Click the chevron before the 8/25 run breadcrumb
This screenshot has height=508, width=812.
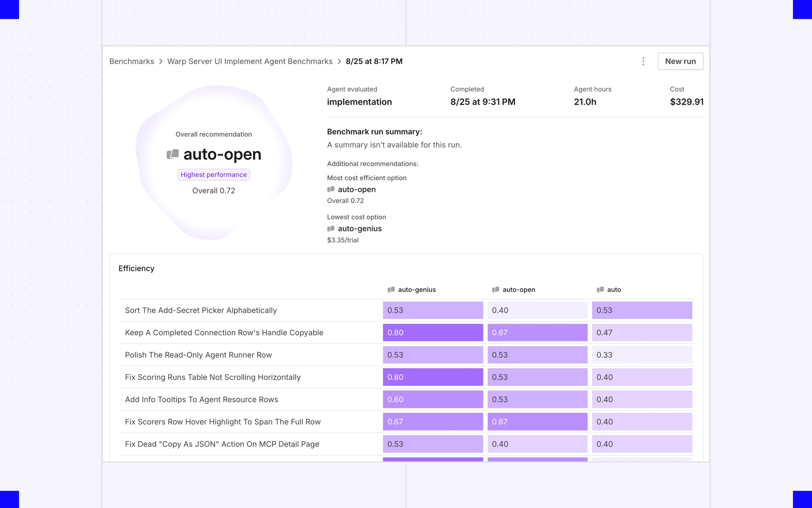coord(339,61)
